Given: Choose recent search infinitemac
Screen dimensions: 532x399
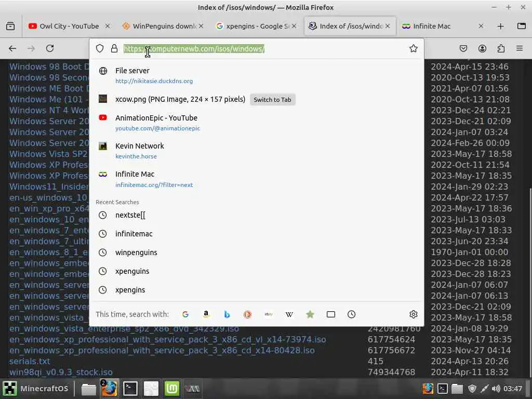Looking at the screenshot, I should [257, 234].
